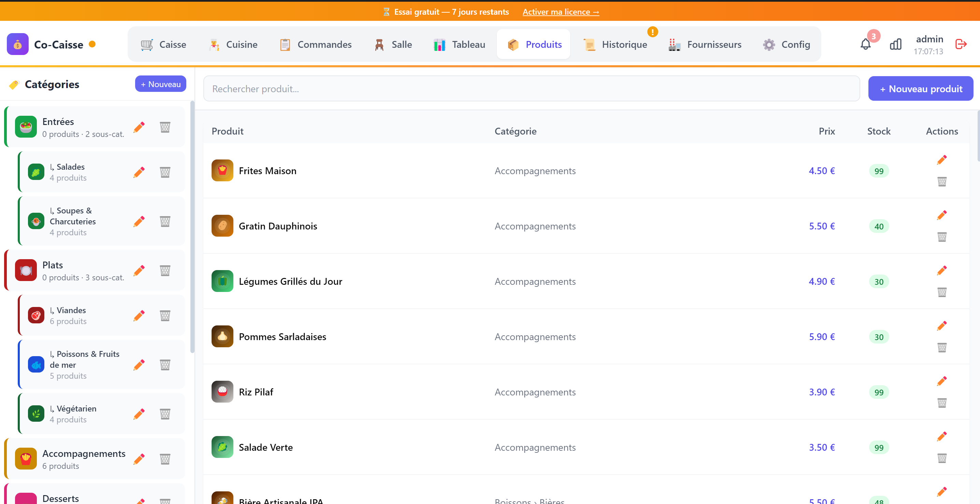Click the notifications bell icon
The image size is (980, 504).
(x=865, y=44)
